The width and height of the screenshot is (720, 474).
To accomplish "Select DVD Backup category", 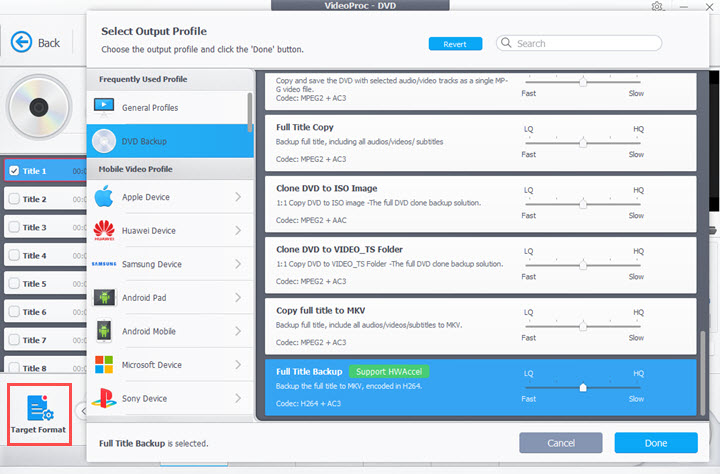I will tap(170, 141).
